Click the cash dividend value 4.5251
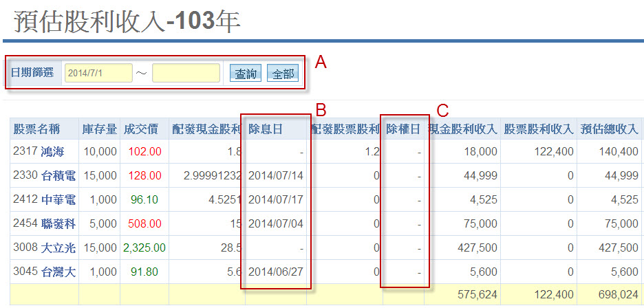Viewport: 644px width, 308px height. [x=225, y=200]
